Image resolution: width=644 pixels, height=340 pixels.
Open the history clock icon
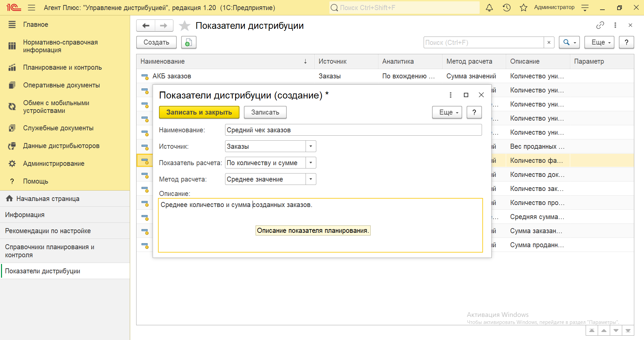[506, 7]
